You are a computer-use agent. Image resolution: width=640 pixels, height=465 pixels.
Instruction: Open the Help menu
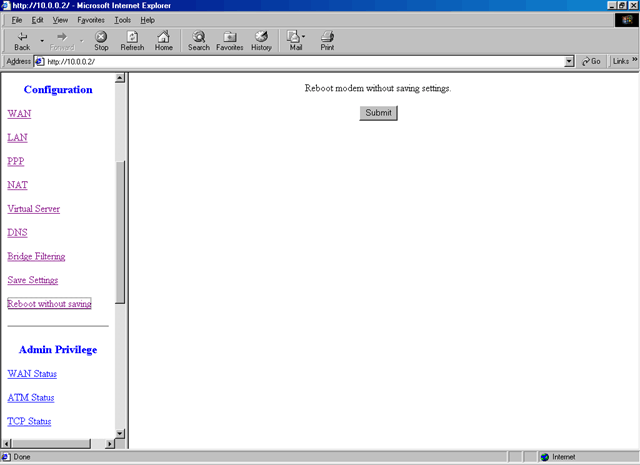147,20
